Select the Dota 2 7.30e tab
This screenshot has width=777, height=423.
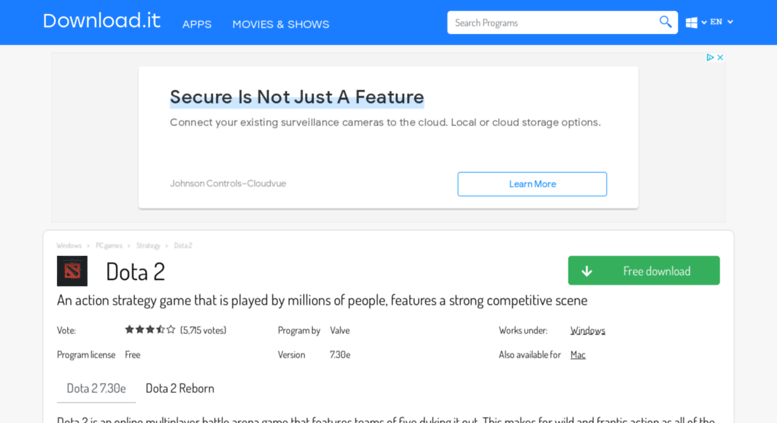tap(96, 388)
